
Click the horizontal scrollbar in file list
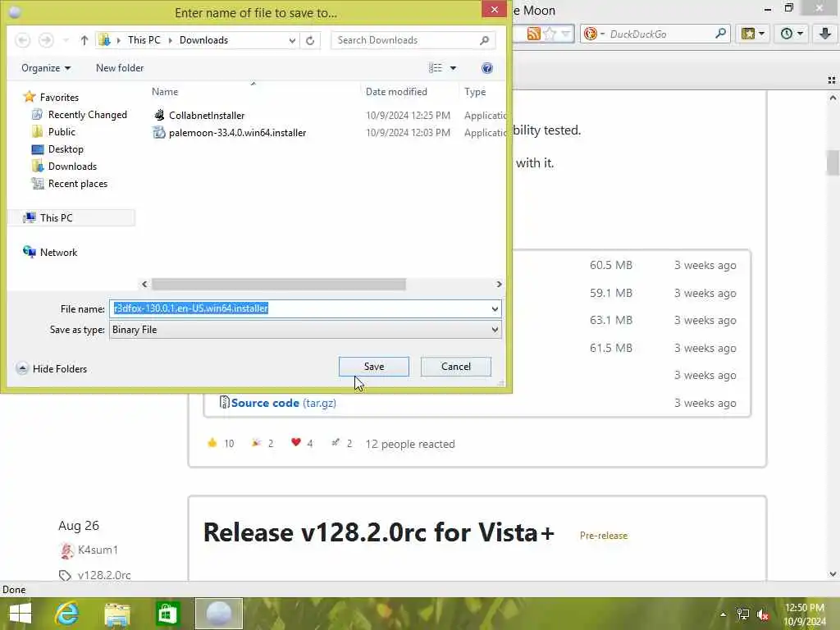pos(279,284)
